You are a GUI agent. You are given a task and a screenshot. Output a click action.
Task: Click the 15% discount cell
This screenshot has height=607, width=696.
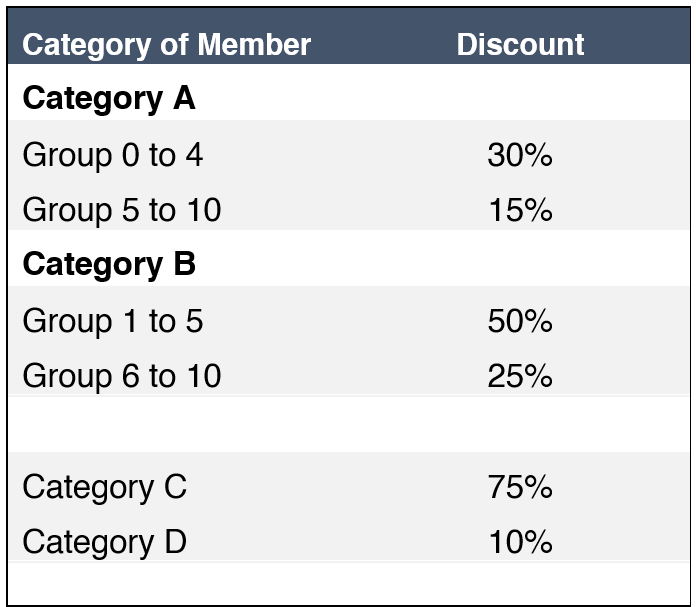click(520, 210)
